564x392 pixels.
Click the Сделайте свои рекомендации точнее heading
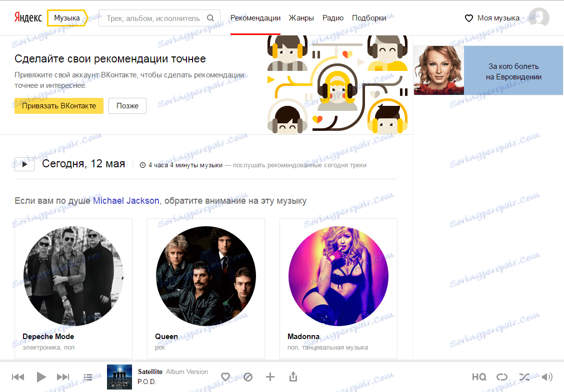tap(110, 58)
